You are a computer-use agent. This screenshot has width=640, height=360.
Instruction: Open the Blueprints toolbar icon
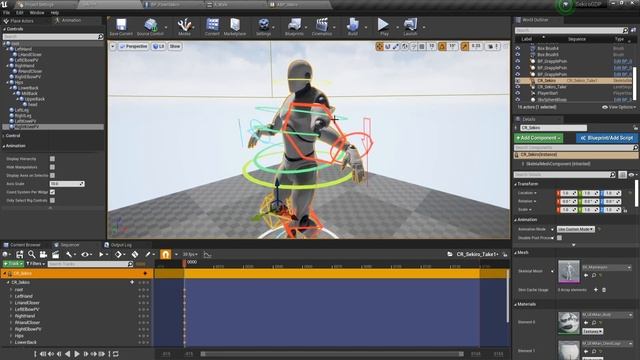[x=294, y=25]
